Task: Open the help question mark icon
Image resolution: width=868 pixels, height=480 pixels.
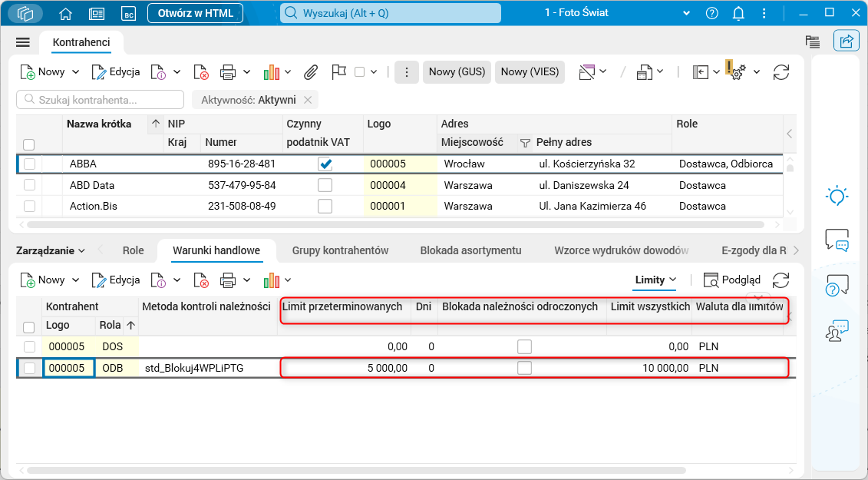Action: click(712, 13)
